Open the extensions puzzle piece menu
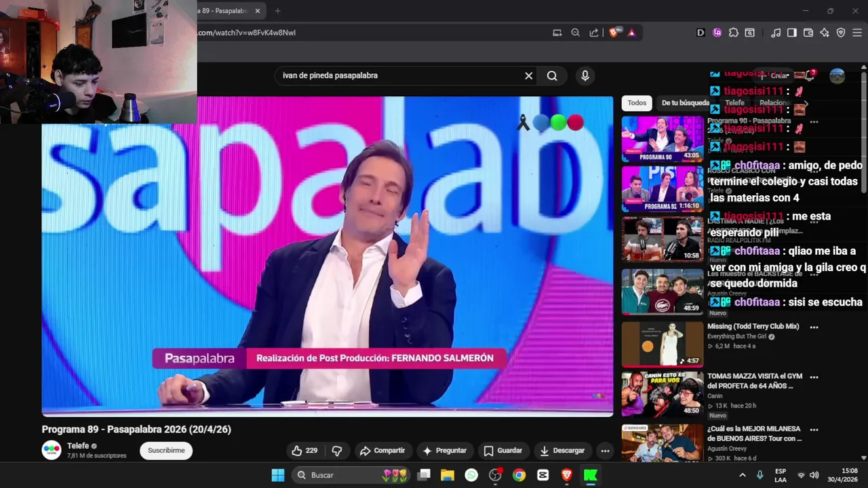The image size is (868, 488). point(733,33)
